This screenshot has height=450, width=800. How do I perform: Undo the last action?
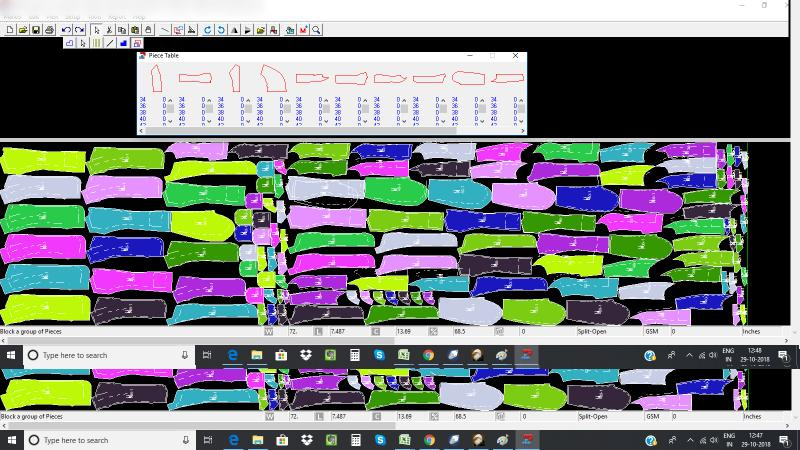point(66,30)
